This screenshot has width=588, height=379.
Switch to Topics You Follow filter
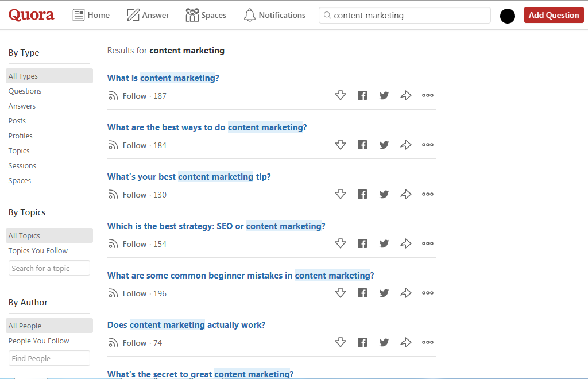(x=38, y=250)
